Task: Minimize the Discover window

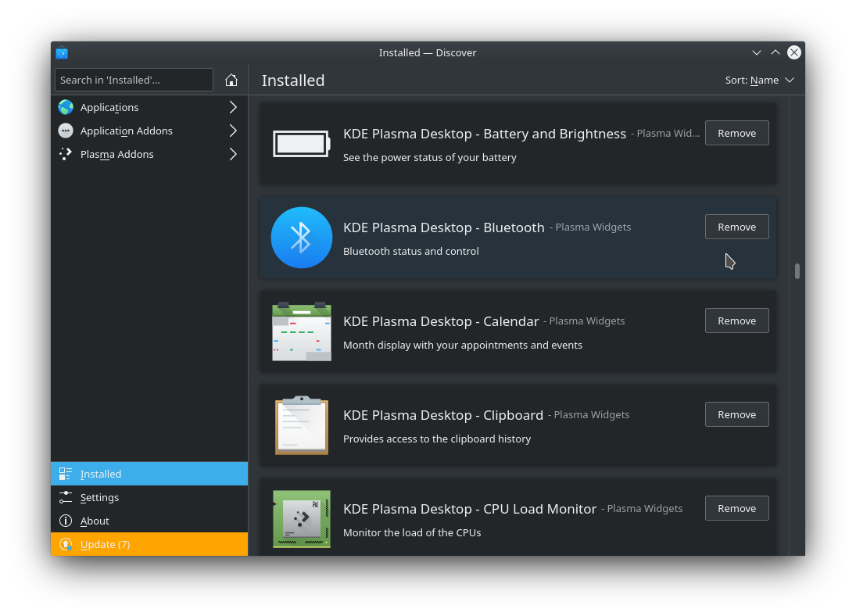Action: tap(757, 52)
